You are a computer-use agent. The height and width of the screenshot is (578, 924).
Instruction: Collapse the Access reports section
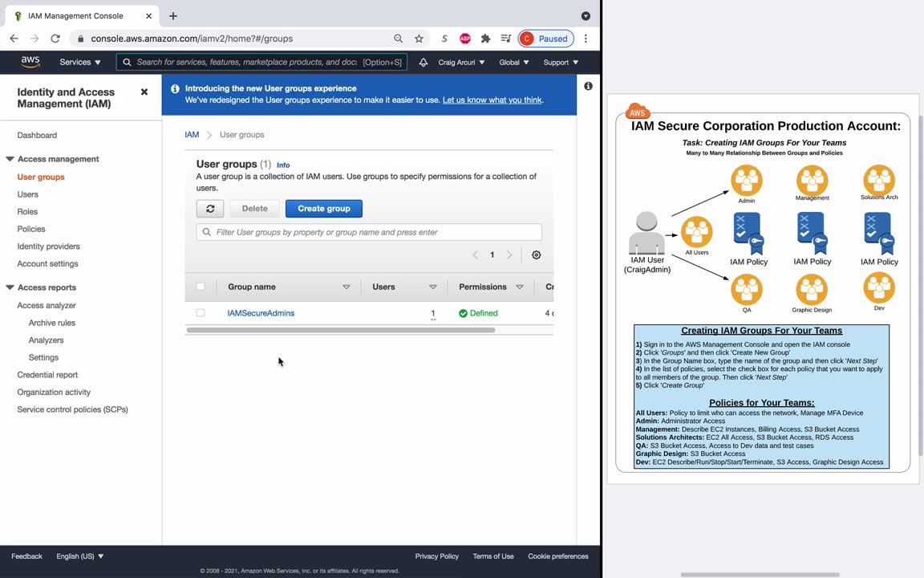(10, 287)
